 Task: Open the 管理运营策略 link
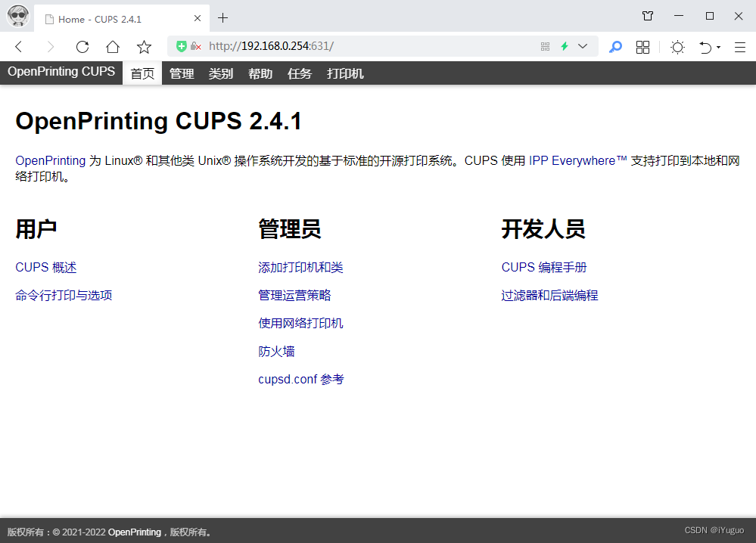coord(294,296)
